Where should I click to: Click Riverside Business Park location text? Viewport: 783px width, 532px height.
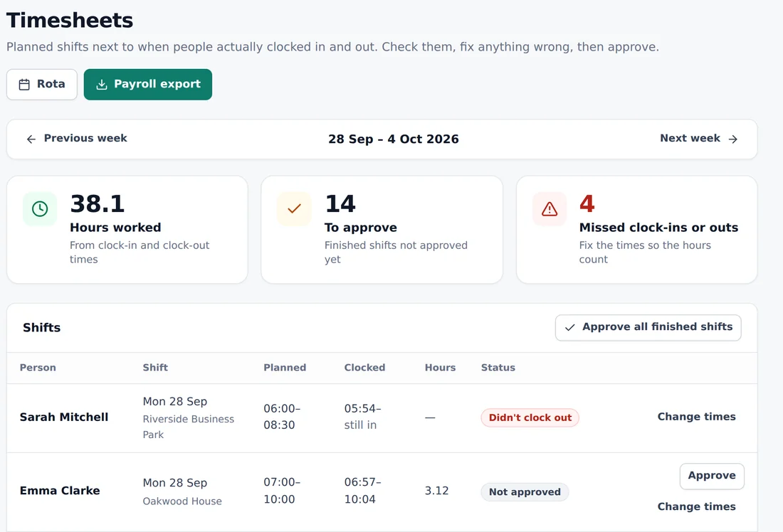(x=188, y=427)
